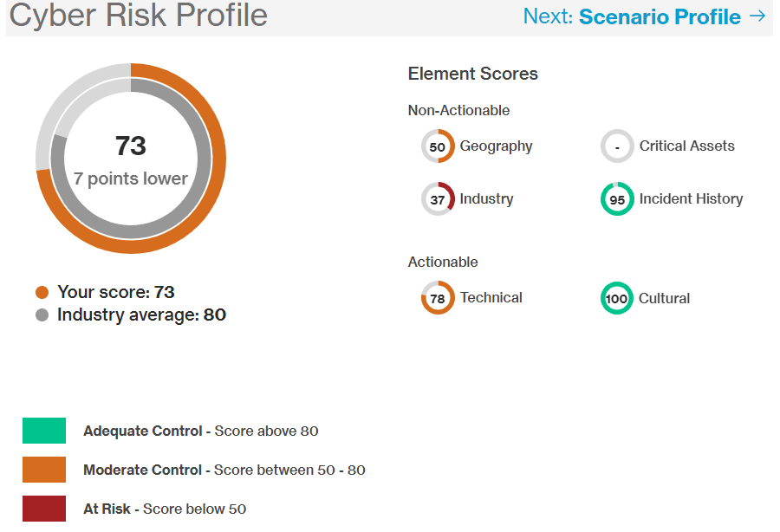The width and height of the screenshot is (780, 532).
Task: Click the orange Moderate Control swatch
Action: pos(43,470)
